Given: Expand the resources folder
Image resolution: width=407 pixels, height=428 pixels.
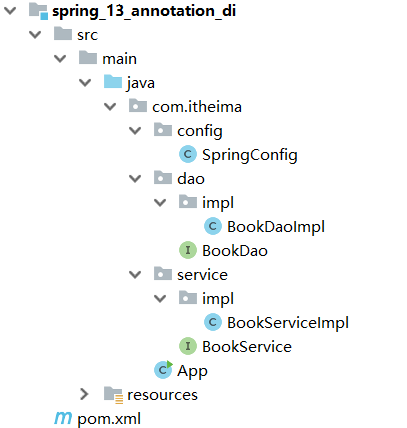Looking at the screenshot, I should [84, 394].
